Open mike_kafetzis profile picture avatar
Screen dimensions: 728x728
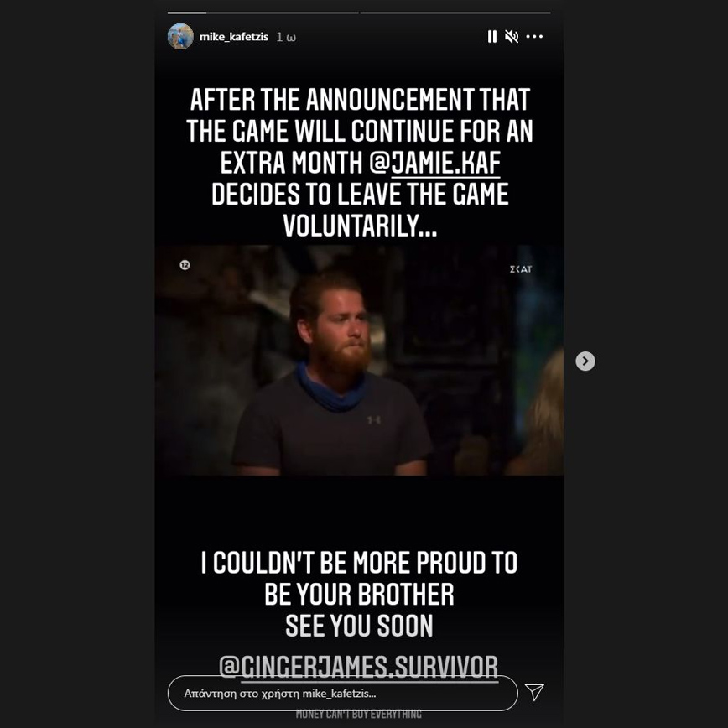pyautogui.click(x=180, y=36)
